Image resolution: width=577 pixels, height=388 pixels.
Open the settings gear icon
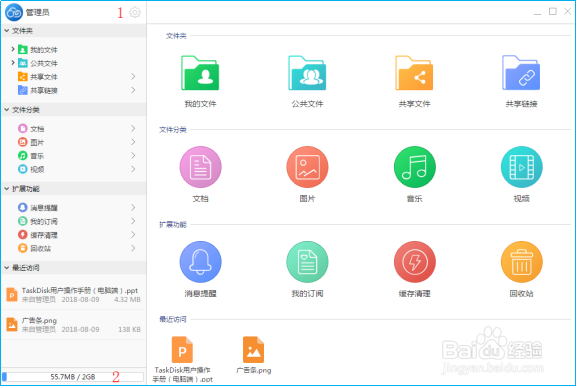pyautogui.click(x=135, y=13)
